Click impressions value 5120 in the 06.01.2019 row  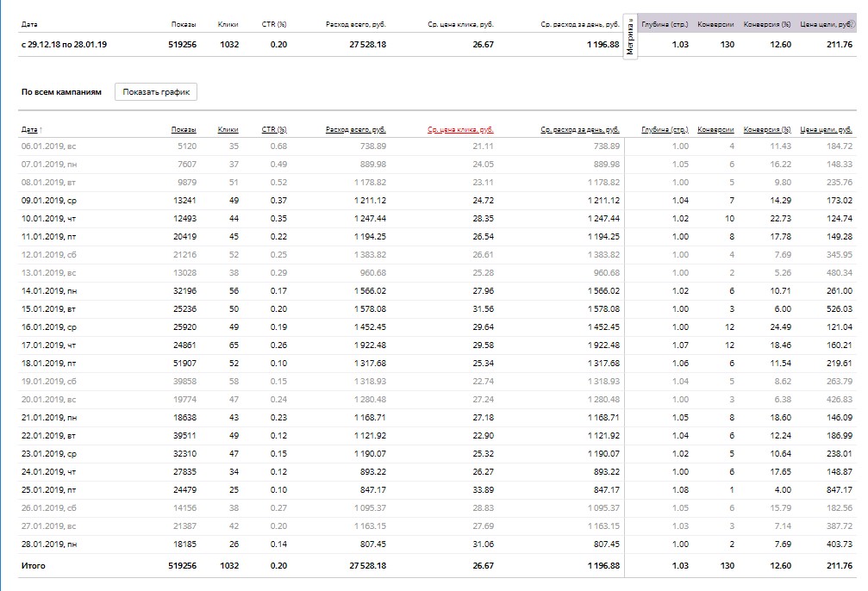click(x=186, y=146)
